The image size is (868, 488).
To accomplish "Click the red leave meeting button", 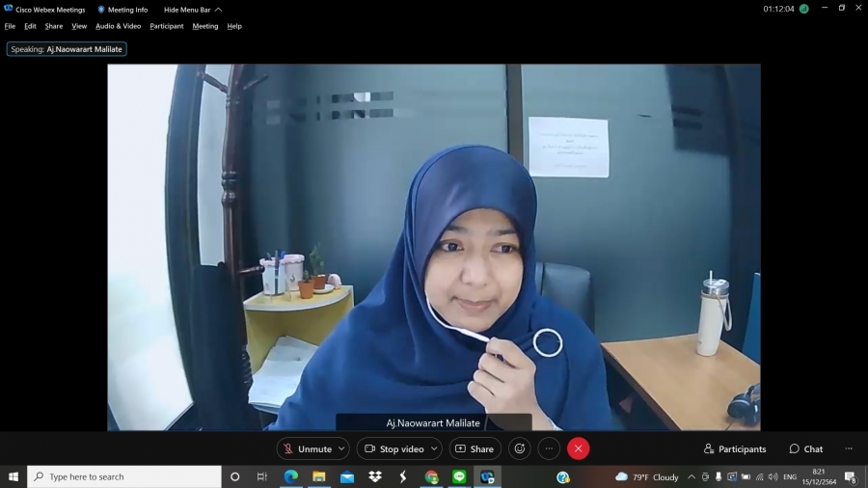I will click(578, 448).
